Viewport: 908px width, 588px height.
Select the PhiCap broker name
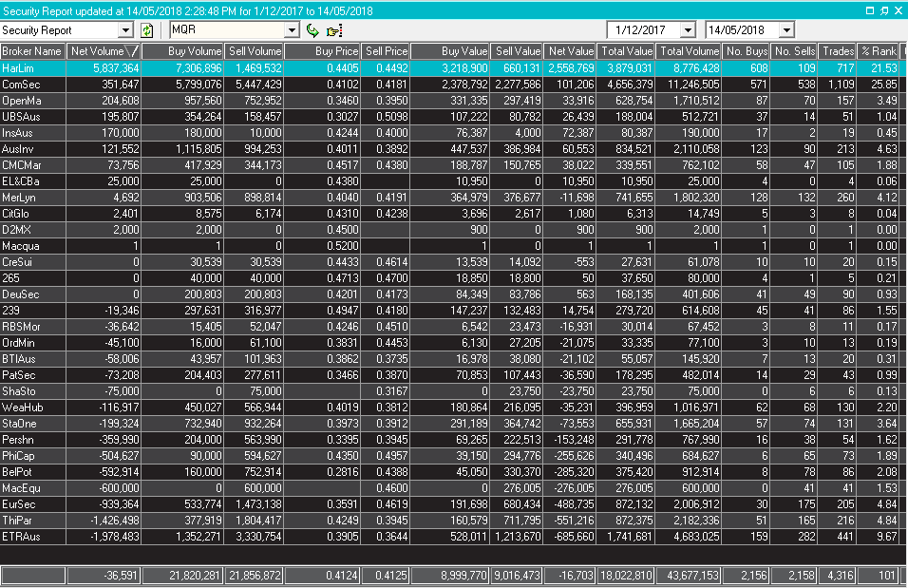[19, 457]
